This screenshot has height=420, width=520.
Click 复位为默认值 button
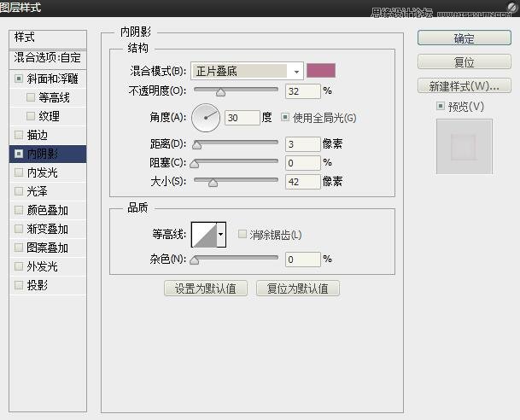point(298,289)
